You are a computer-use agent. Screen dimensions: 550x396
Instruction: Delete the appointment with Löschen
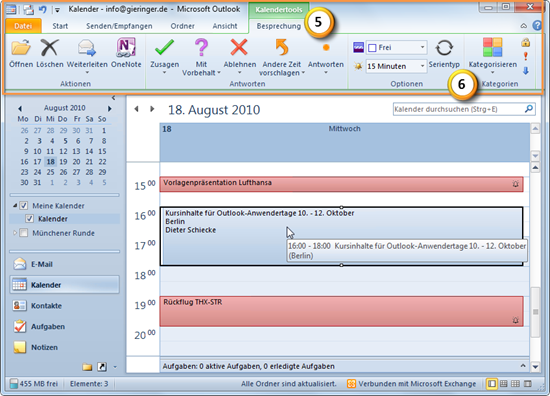tap(49, 53)
